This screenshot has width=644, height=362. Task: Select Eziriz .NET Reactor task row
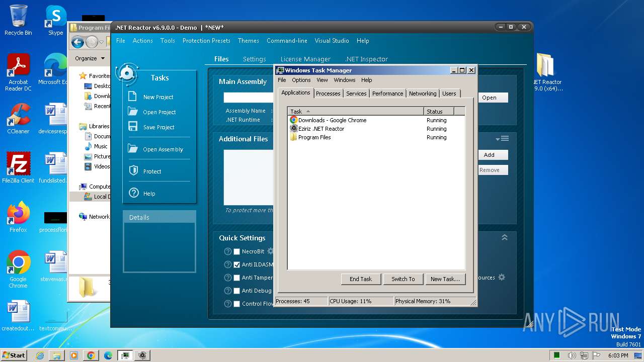[x=376, y=129]
